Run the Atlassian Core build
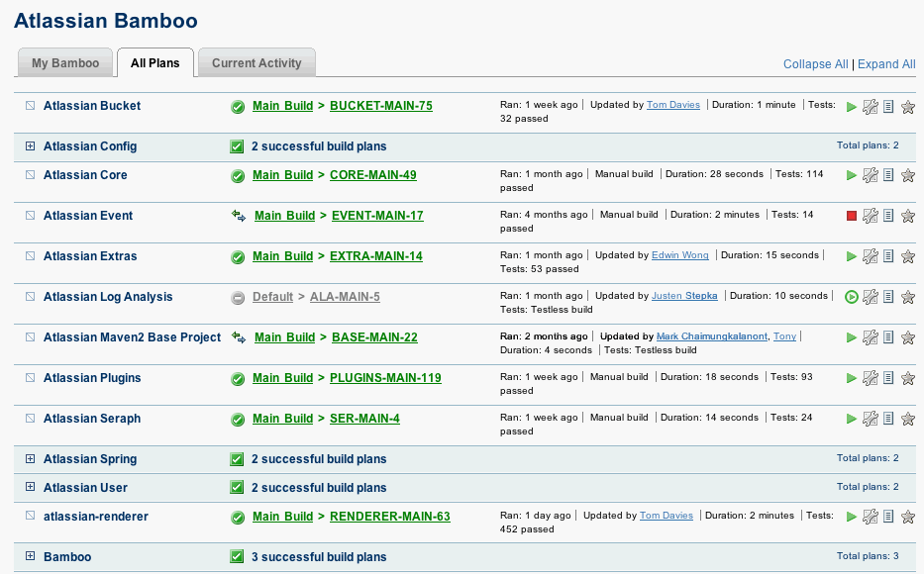This screenshot has height=574, width=924. click(x=851, y=175)
